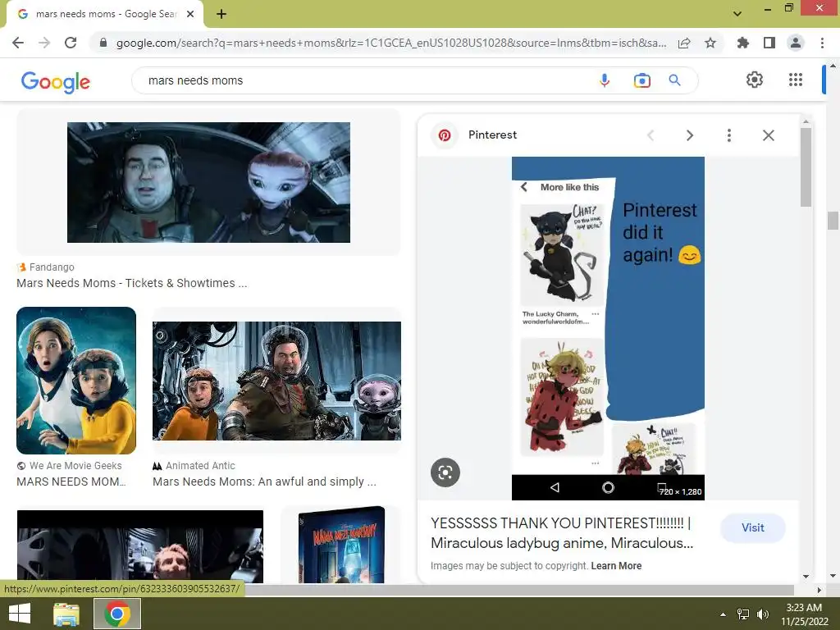840x630 pixels.
Task: Open preview panel three-dot options
Action: coord(728,135)
